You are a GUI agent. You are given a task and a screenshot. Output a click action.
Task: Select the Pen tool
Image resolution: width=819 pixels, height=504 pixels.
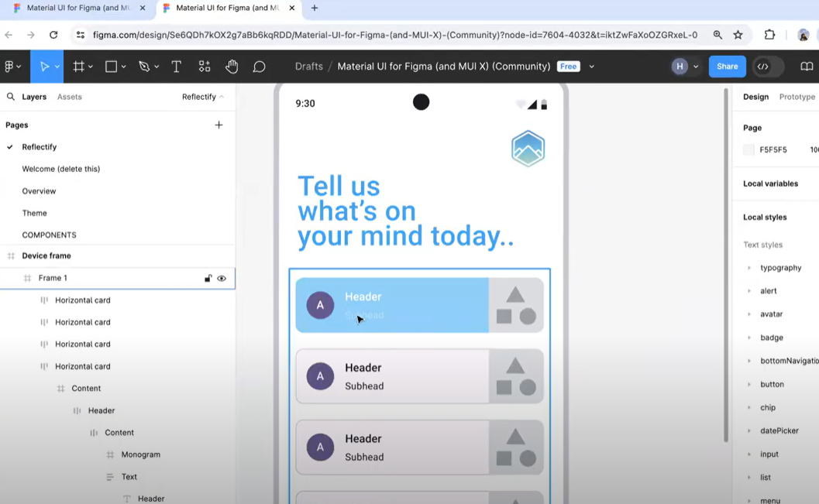click(143, 67)
